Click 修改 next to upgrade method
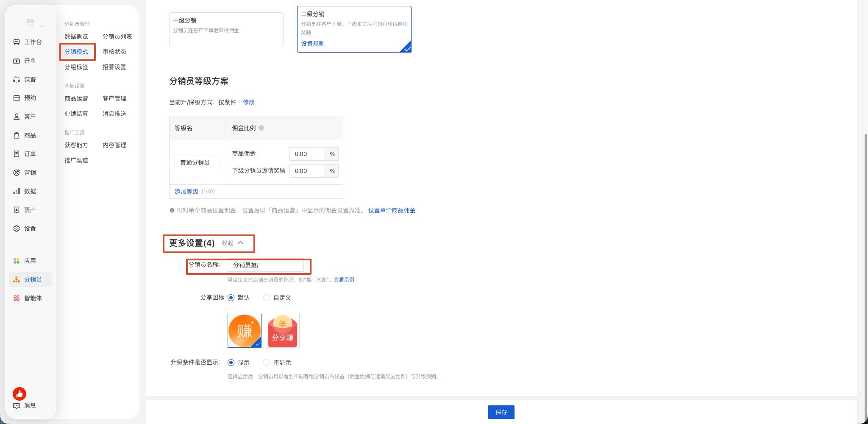Image resolution: width=868 pixels, height=424 pixels. (249, 102)
